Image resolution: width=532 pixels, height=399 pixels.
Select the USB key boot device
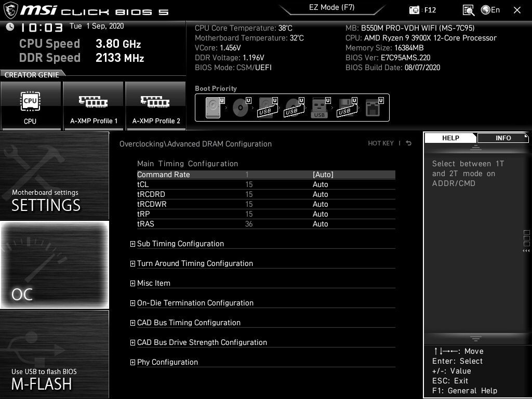coord(320,108)
